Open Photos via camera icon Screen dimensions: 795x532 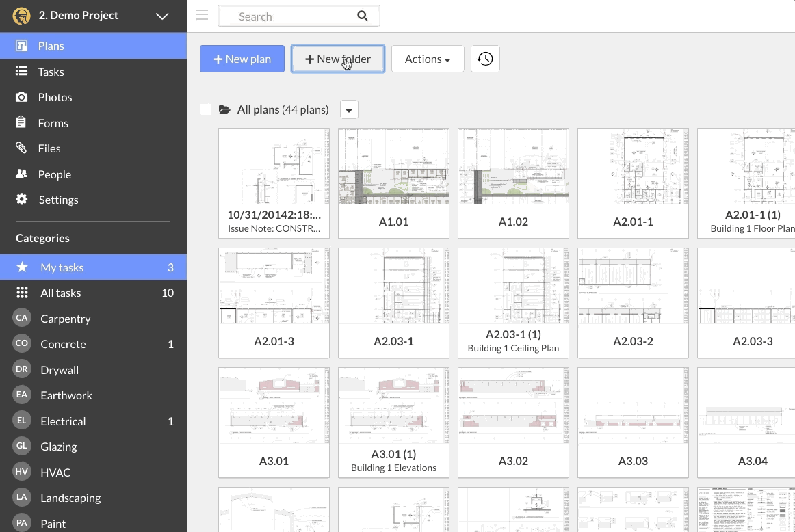22,97
